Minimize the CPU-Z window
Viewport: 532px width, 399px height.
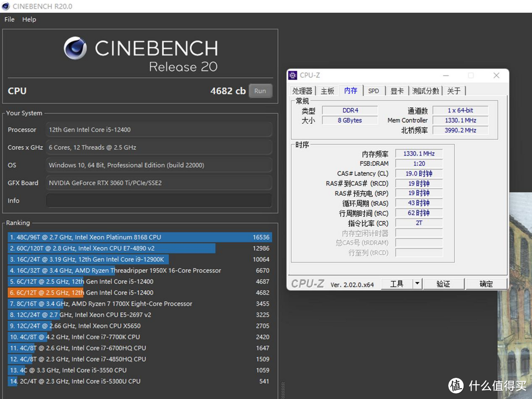point(446,75)
